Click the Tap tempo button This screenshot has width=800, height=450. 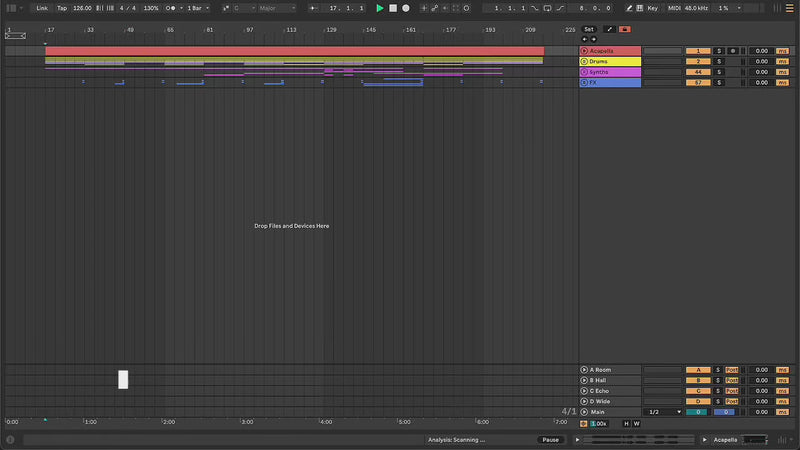click(62, 8)
